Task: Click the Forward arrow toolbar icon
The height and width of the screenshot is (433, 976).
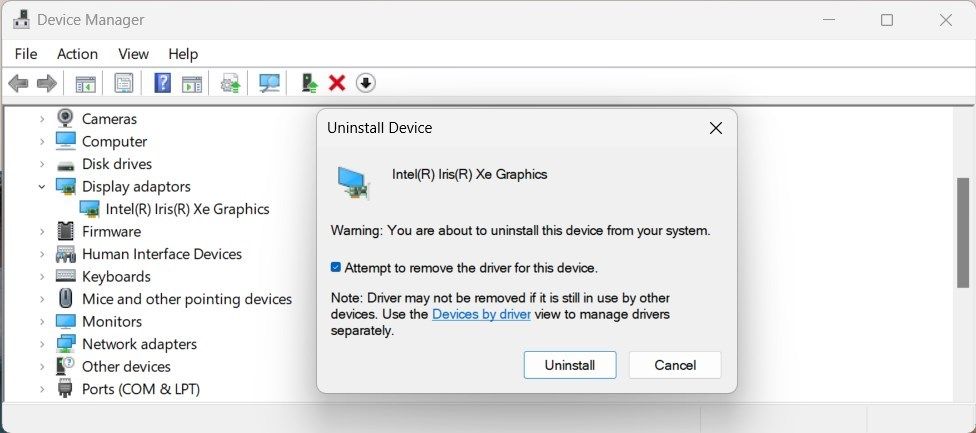Action: [47, 83]
